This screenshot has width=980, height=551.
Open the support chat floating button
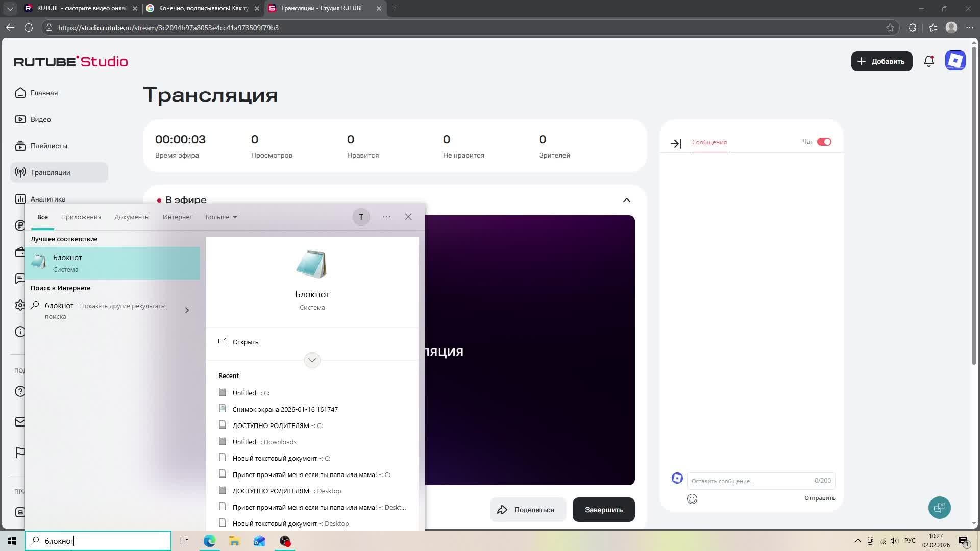[939, 508]
